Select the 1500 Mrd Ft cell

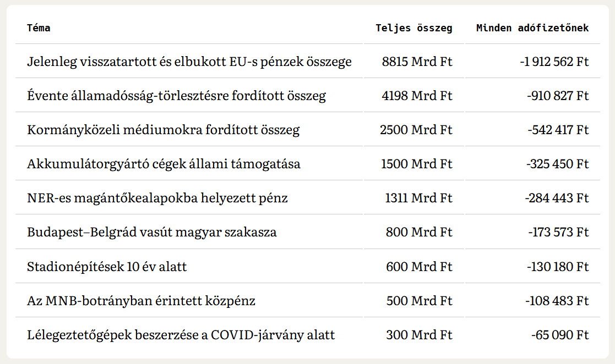[x=416, y=164]
